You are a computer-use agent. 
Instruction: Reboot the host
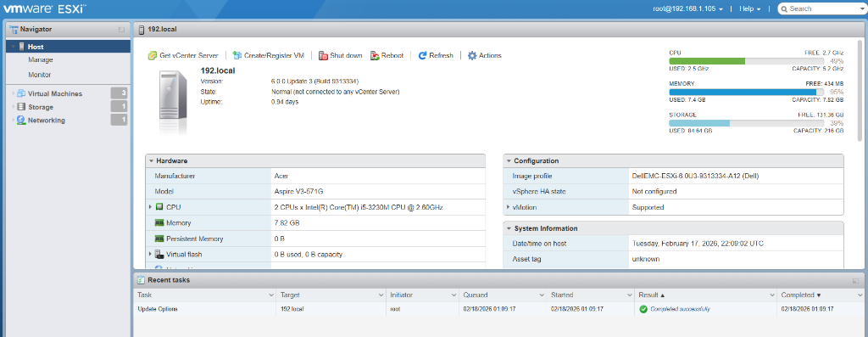pyautogui.click(x=387, y=55)
